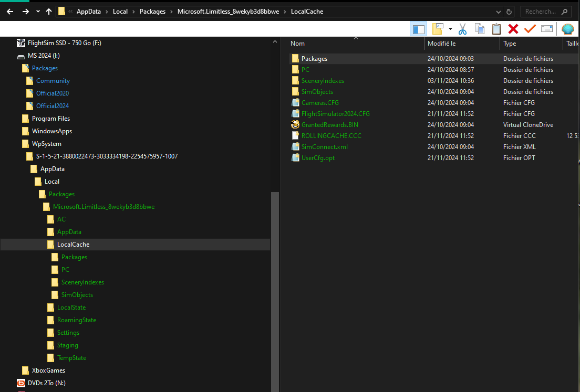Select SimObjects folder in file list
The height and width of the screenshot is (392, 580).
coord(317,92)
